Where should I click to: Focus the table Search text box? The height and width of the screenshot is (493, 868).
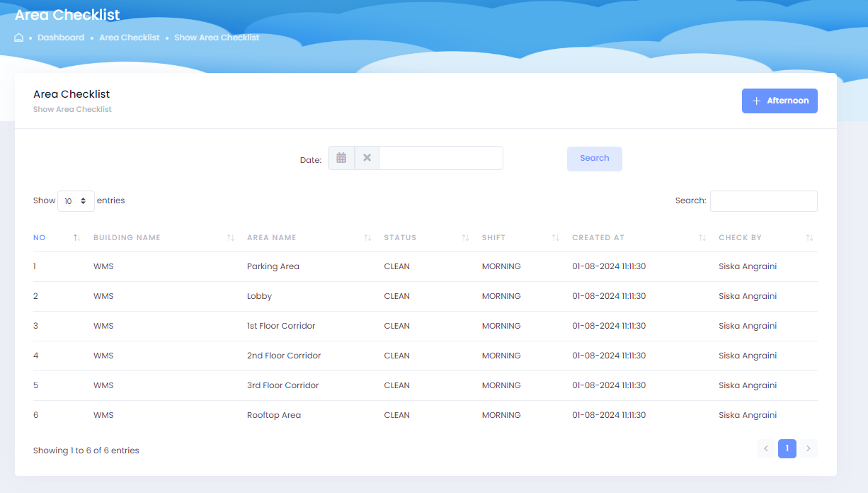[763, 201]
